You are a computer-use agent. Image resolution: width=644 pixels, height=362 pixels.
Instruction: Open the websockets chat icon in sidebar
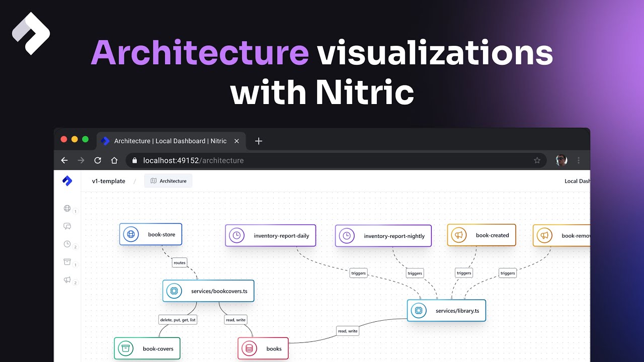click(67, 226)
